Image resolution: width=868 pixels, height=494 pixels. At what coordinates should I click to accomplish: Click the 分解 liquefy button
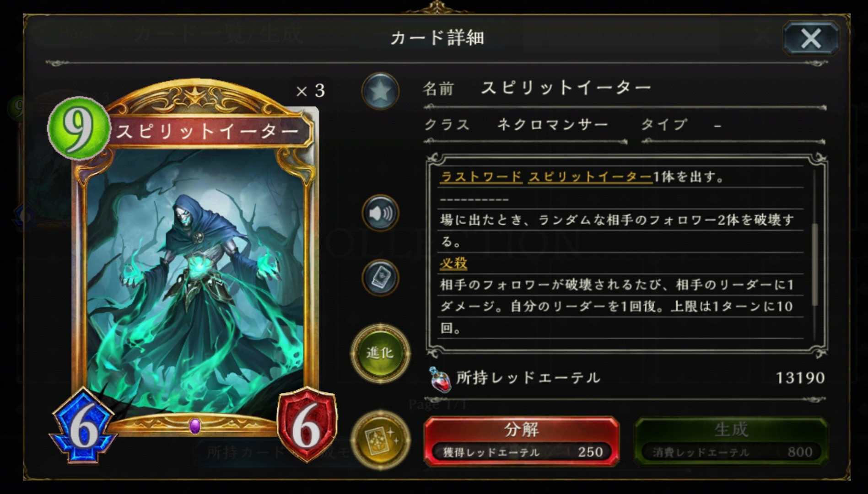coord(522,441)
